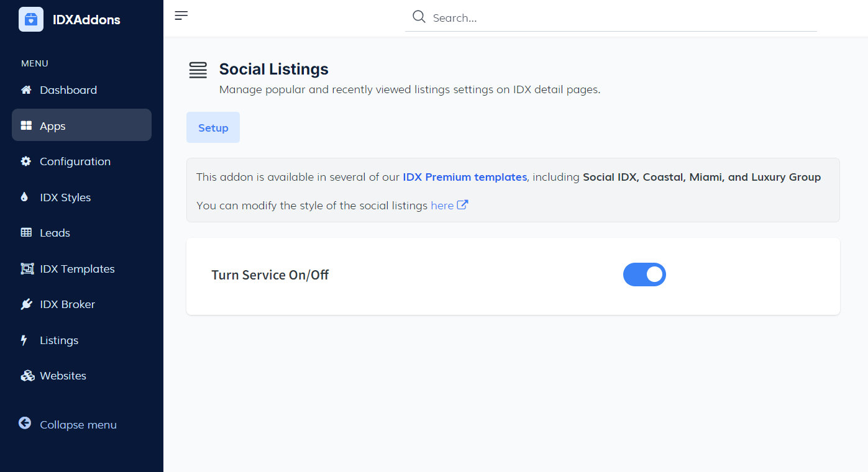Click the Websites cubes icon

pyautogui.click(x=27, y=376)
